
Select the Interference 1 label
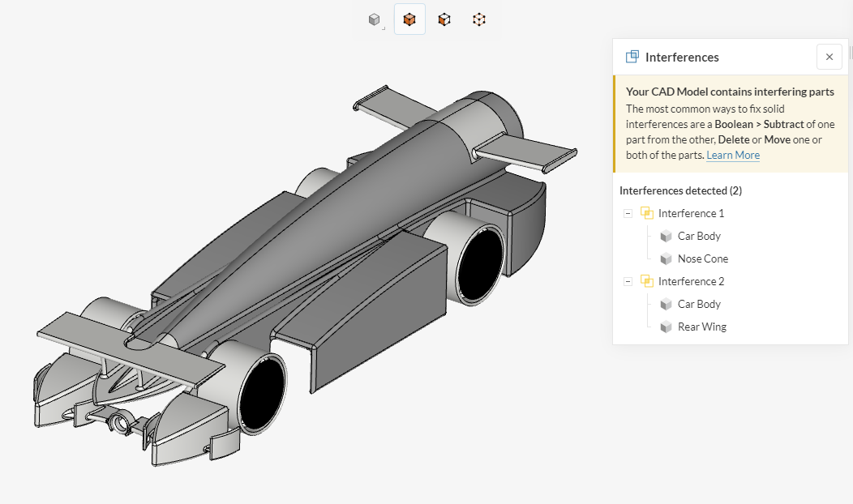pos(691,213)
